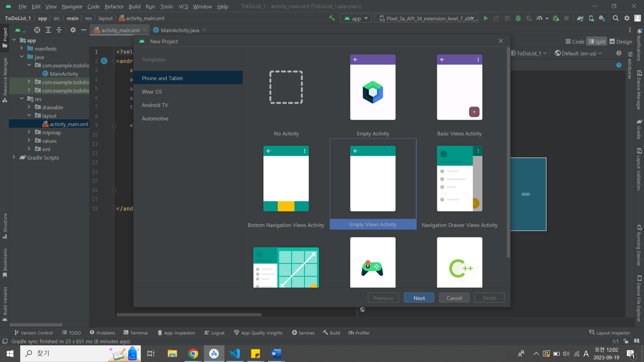Open the app run configuration dropdown

click(356, 18)
